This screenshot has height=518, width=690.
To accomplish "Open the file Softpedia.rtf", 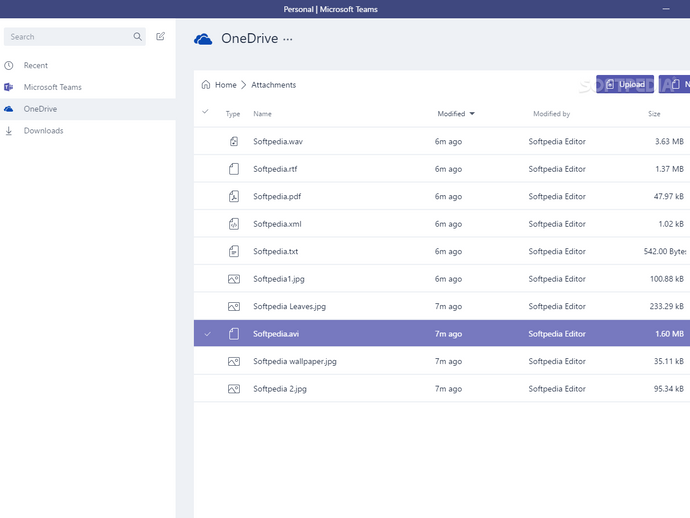I will 275,169.
